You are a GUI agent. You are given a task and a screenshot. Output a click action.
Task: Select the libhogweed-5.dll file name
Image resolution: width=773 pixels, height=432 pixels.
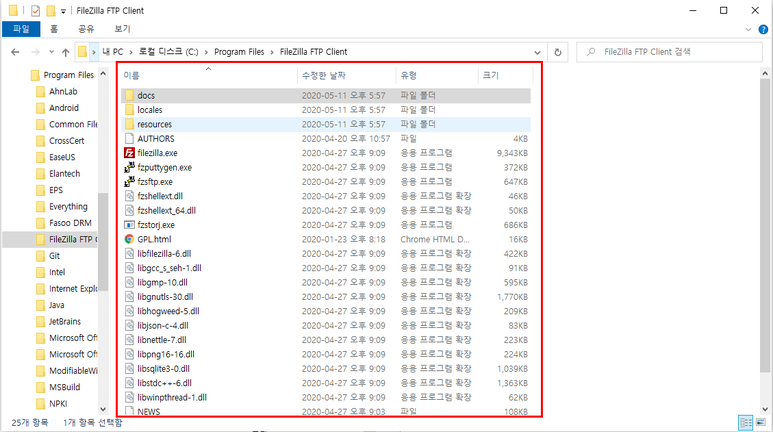[168, 311]
